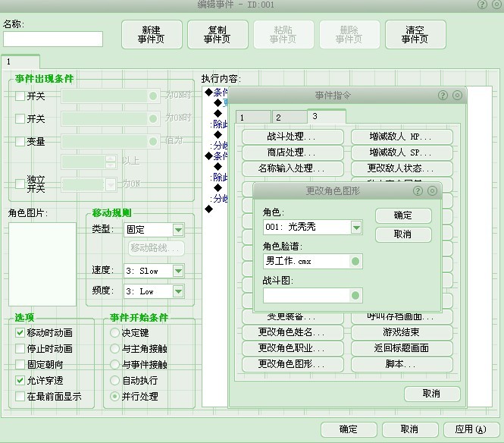Viewport: 504px width, 443px height.
Task: Click 清空事件页 button
Action: click(x=415, y=34)
